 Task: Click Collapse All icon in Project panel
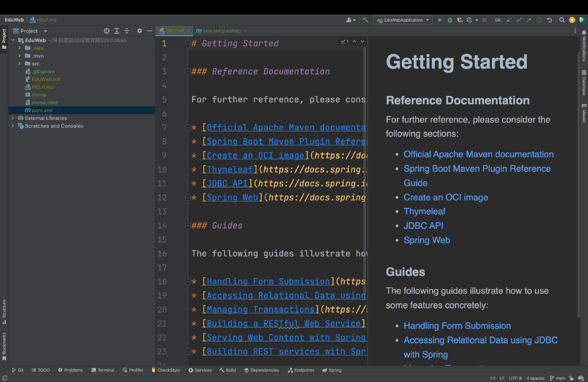click(x=127, y=31)
